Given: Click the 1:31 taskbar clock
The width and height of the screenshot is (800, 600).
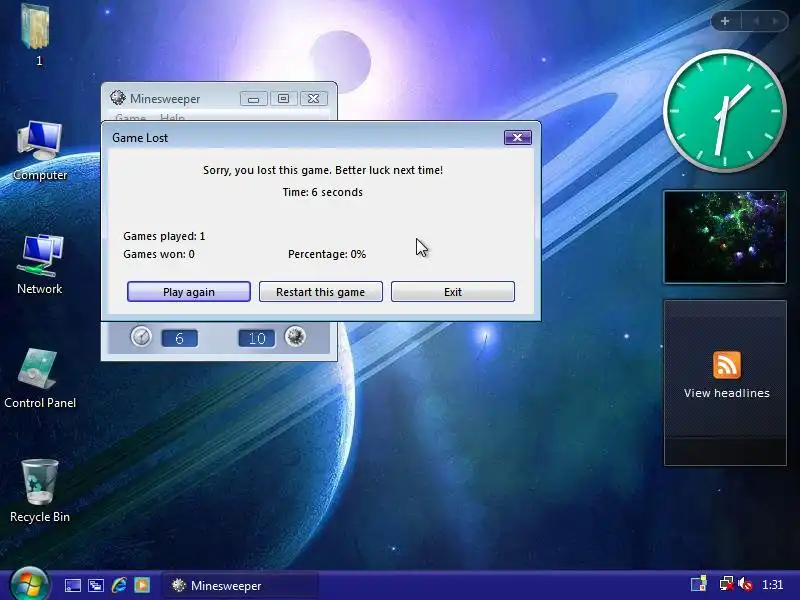Looking at the screenshot, I should click(x=772, y=585).
